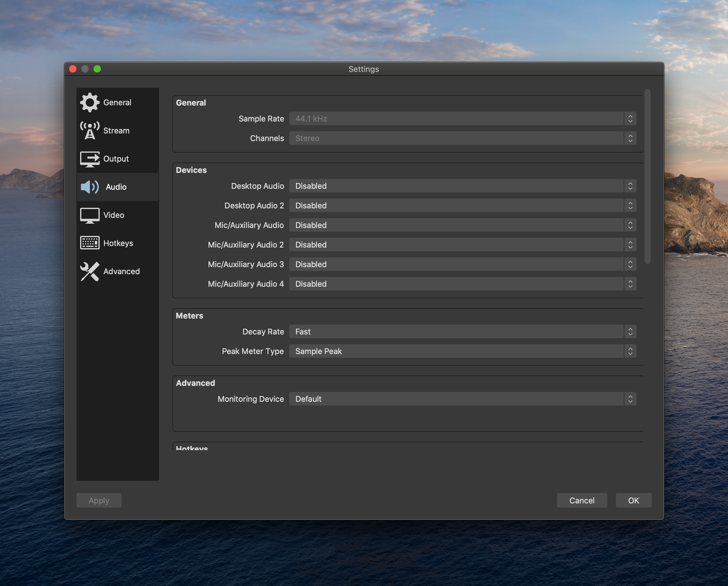Image resolution: width=728 pixels, height=586 pixels.
Task: Click Apply to save changes
Action: coord(99,500)
